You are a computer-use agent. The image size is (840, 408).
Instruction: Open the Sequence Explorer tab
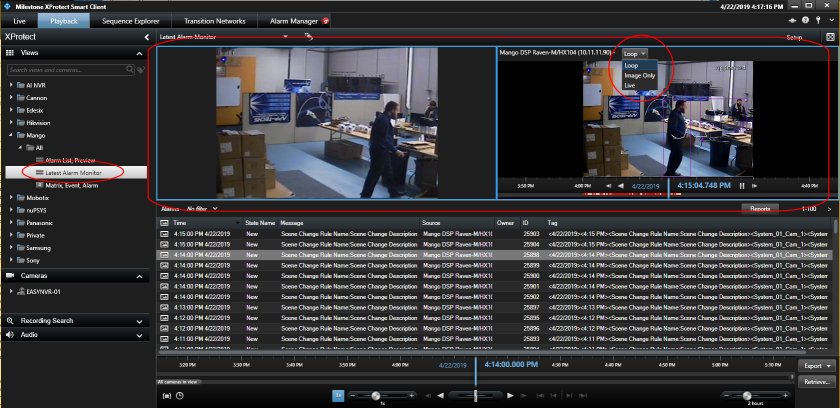[131, 21]
